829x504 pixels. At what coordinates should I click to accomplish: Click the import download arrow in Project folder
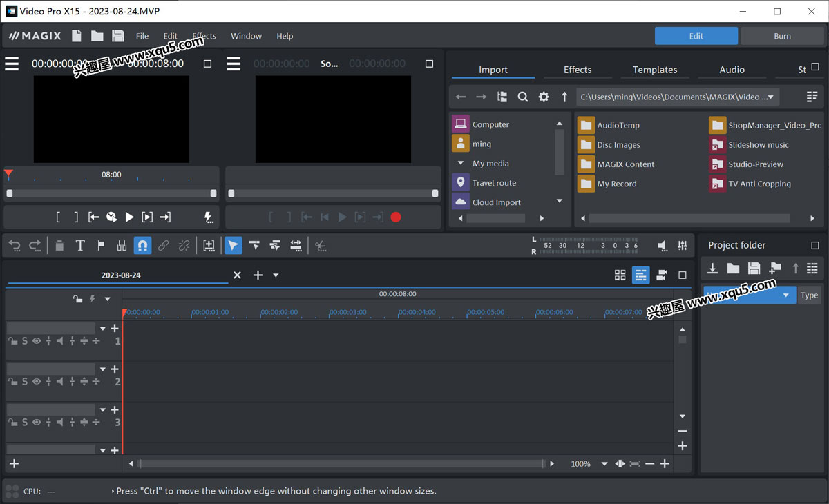pyautogui.click(x=713, y=269)
